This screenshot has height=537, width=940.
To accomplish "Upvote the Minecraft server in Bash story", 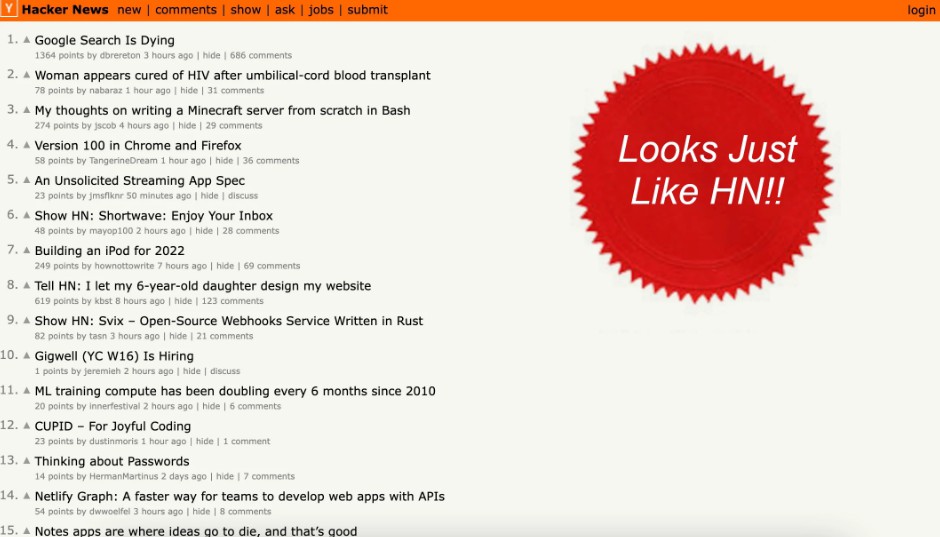I will (27, 111).
